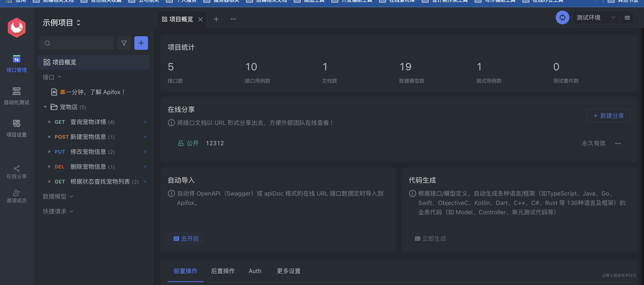Click the 接口数 statistic value 5
Viewport: 644px width, 285px height.
coord(171,67)
